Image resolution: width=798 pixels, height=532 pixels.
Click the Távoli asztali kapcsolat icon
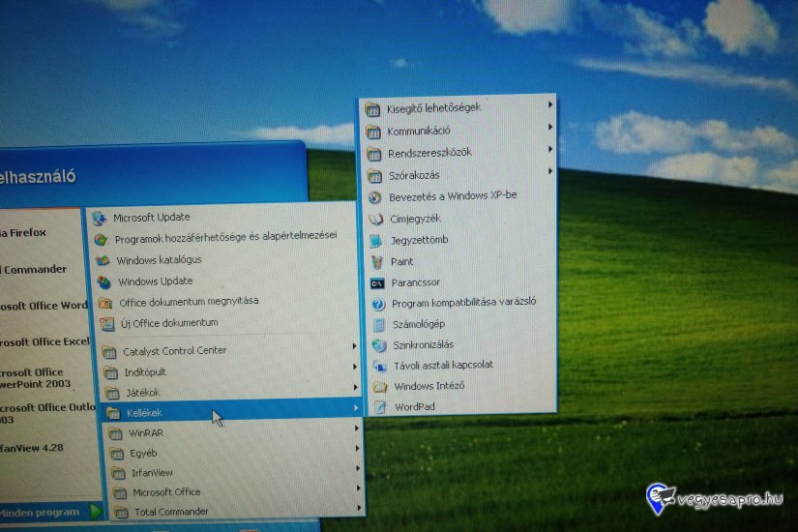[379, 366]
